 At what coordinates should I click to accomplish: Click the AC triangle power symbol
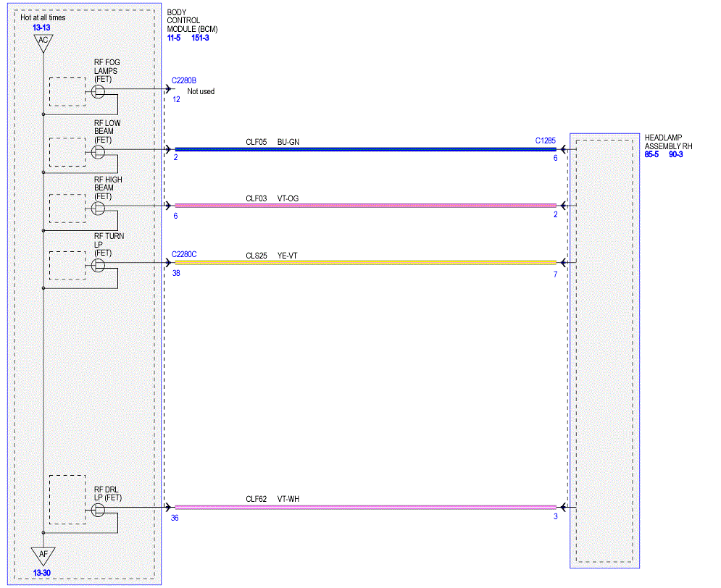[43, 42]
